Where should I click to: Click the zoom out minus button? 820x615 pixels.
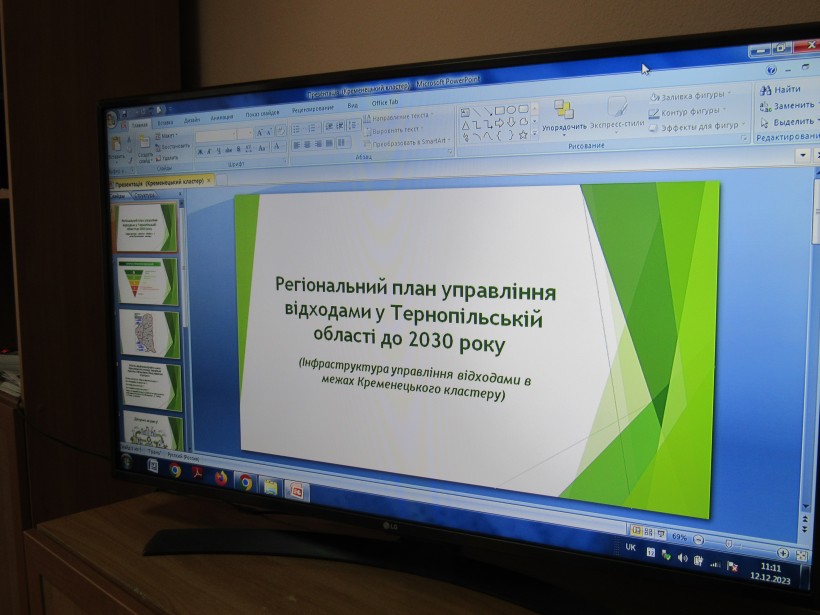(x=698, y=540)
